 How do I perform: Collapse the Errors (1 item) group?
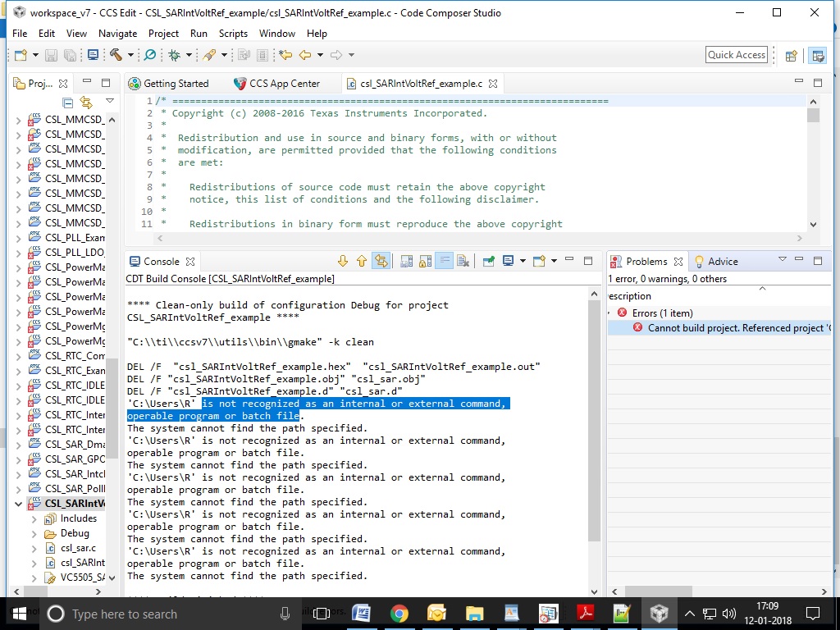click(x=609, y=313)
